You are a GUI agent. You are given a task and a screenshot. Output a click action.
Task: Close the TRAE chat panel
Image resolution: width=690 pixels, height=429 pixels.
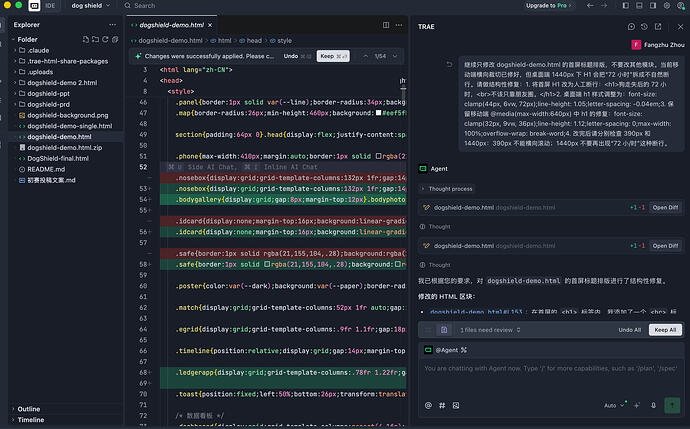coord(680,27)
